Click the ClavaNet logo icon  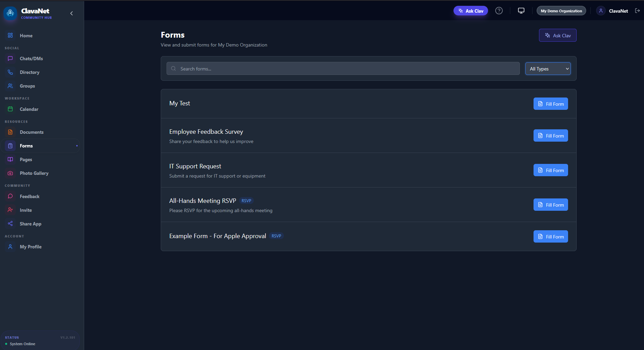pos(10,13)
